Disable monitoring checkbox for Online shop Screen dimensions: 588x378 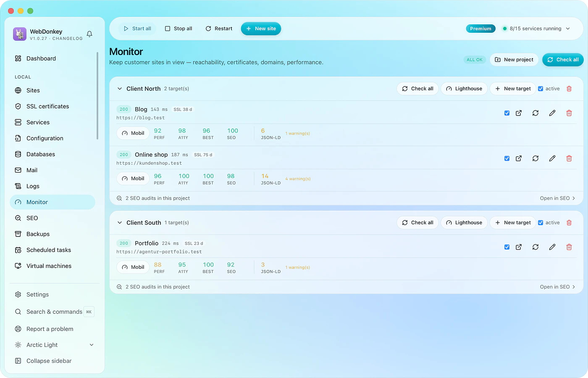(507, 158)
